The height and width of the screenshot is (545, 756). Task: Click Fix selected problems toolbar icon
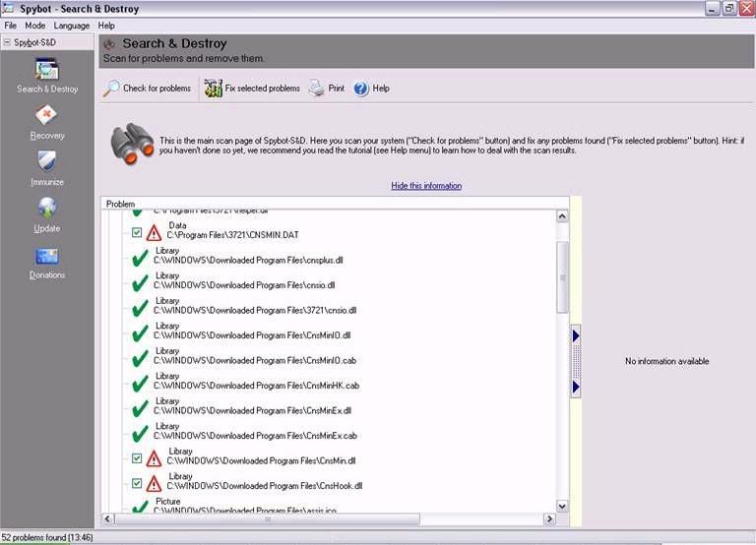[x=214, y=89]
